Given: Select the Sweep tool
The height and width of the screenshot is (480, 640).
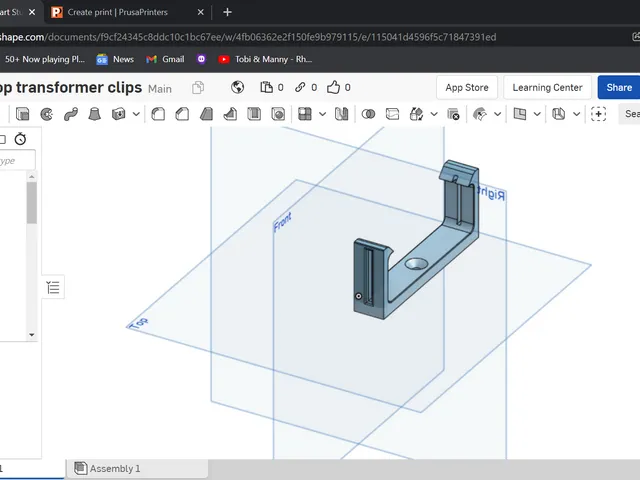Looking at the screenshot, I should (x=71, y=114).
